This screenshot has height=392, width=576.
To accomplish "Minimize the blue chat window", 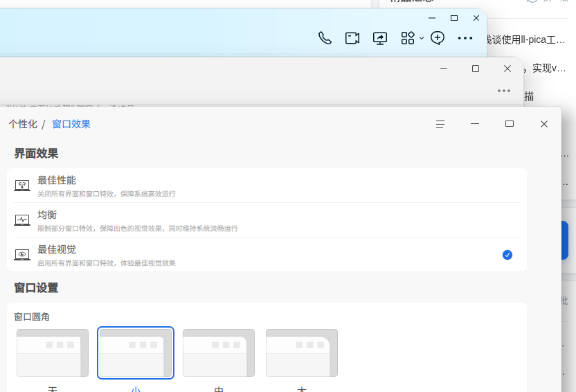I will click(x=432, y=18).
